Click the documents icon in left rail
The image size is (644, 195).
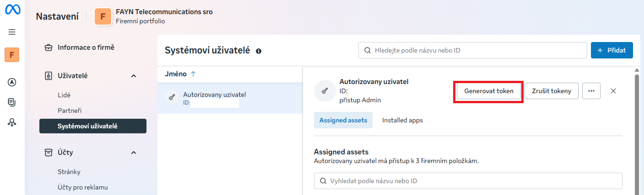[12, 102]
